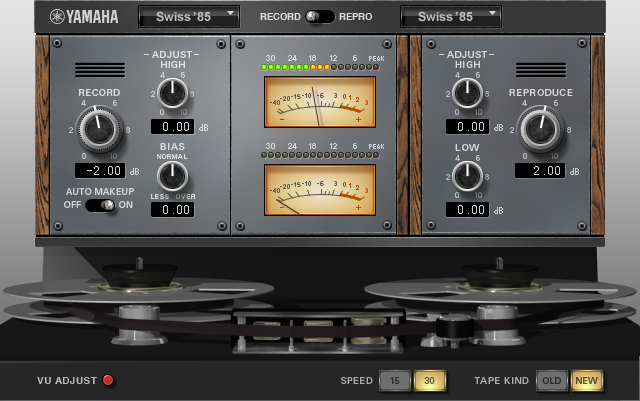Click the RECORD label beside the toggle switch
Viewport: 640px width, 401px height.
280,17
